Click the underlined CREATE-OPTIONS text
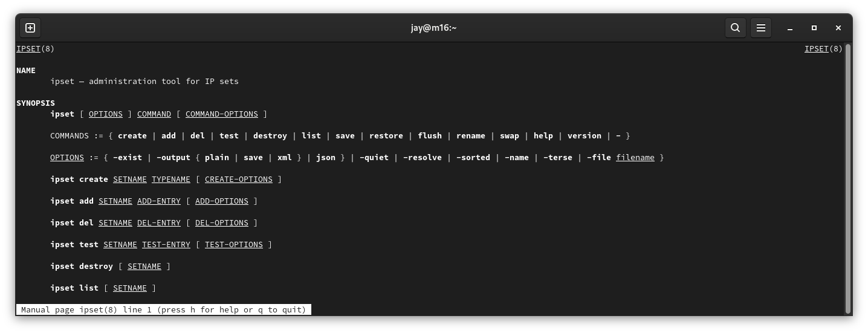The image size is (868, 333). 238,179
